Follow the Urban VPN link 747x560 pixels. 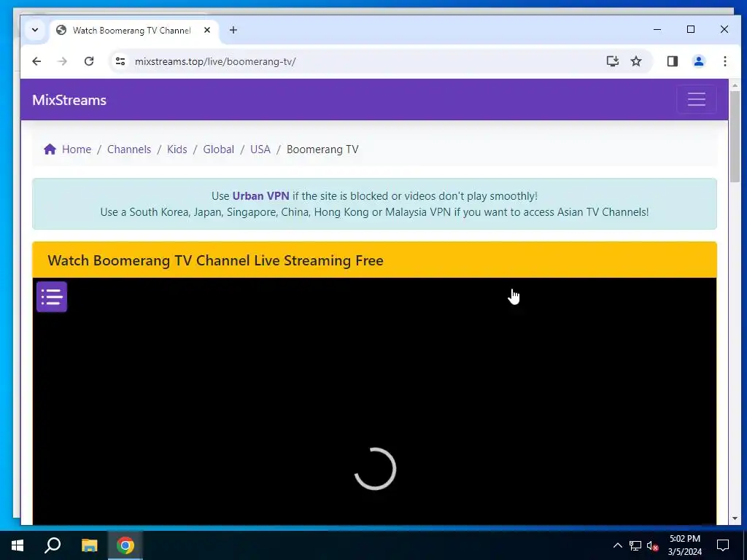pyautogui.click(x=260, y=195)
